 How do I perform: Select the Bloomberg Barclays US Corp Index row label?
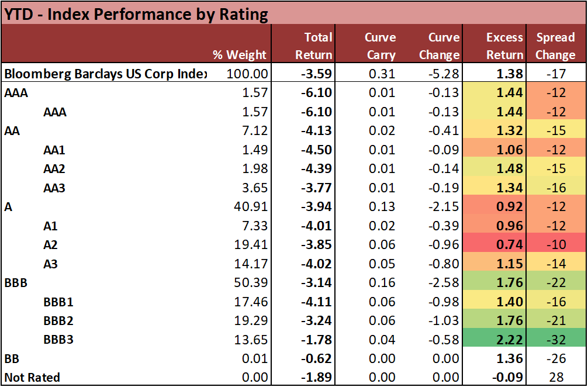(x=105, y=74)
